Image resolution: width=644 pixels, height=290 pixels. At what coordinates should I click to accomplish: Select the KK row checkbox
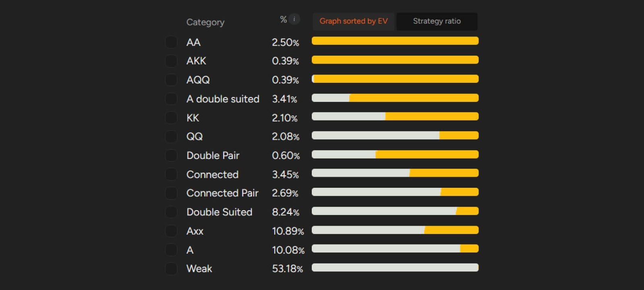[171, 118]
